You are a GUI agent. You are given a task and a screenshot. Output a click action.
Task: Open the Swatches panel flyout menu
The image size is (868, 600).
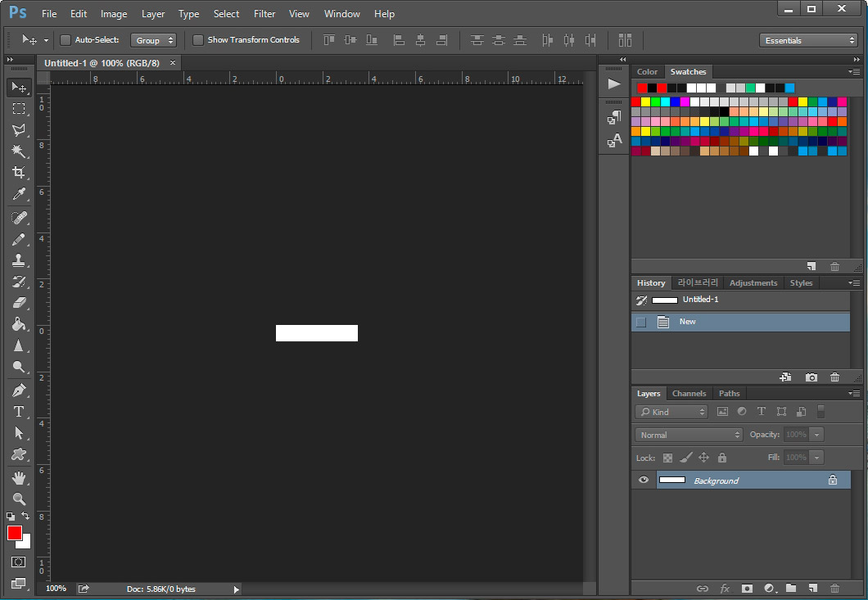854,71
